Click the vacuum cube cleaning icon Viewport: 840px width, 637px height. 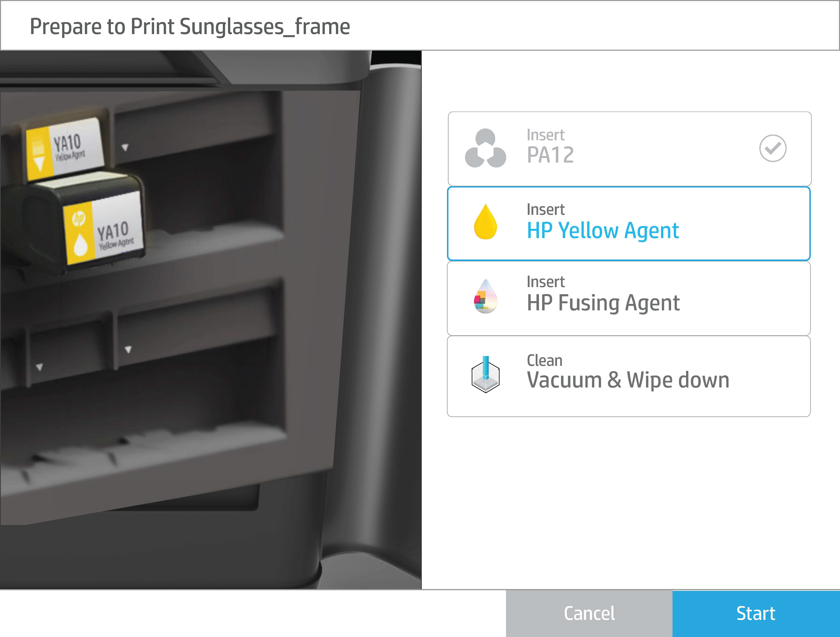(x=485, y=374)
